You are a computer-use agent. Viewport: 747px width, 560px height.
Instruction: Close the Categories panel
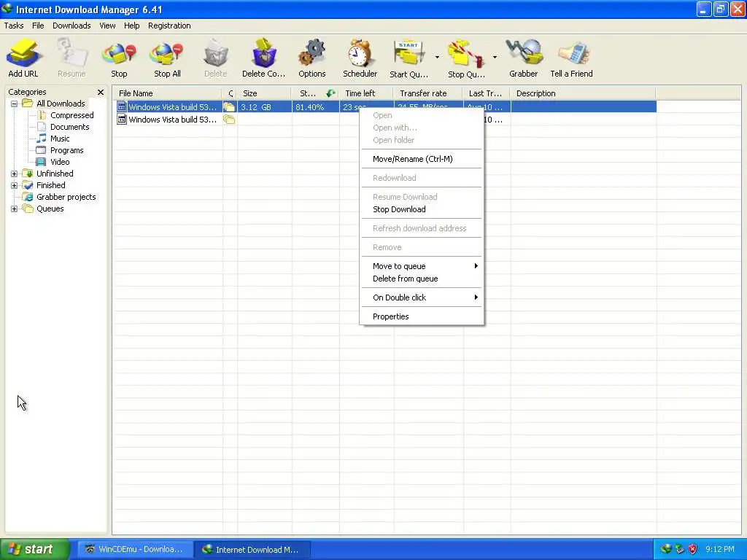pyautogui.click(x=101, y=93)
